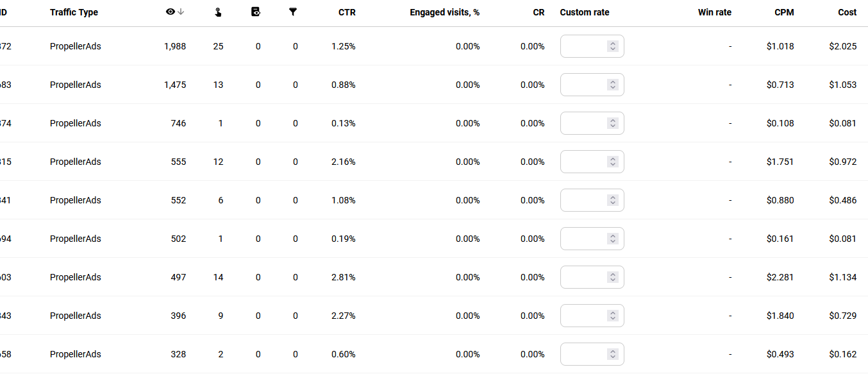Focus custom rate field in the 1.08% CTR row
868x374 pixels.
click(592, 200)
